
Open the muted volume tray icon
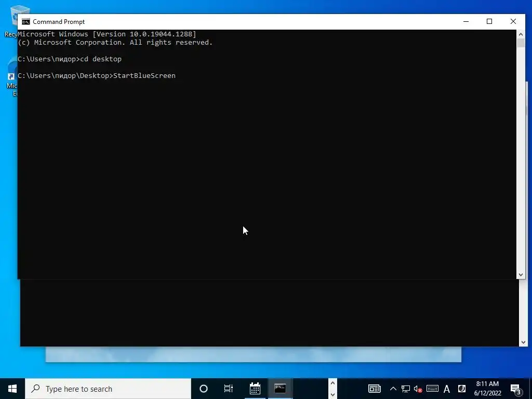point(418,389)
